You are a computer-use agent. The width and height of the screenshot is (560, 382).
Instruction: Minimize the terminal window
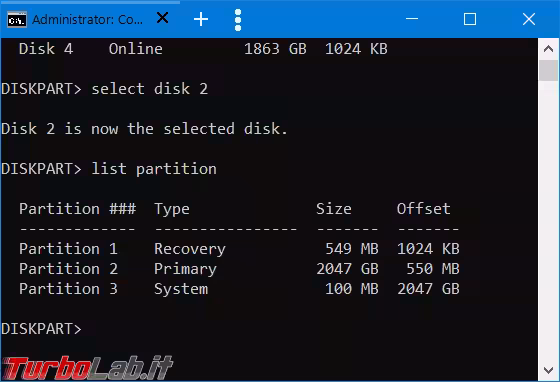[412, 19]
